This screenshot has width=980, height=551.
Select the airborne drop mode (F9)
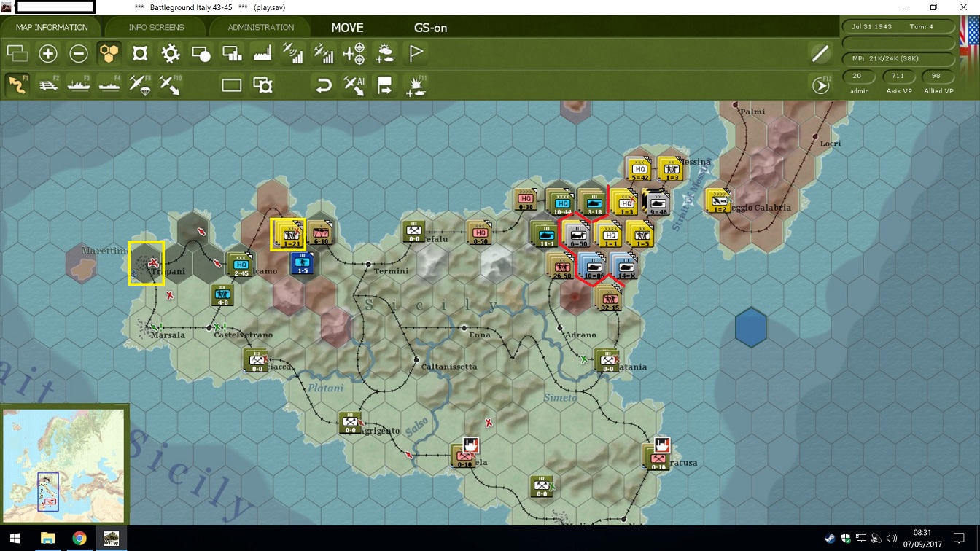click(x=140, y=85)
